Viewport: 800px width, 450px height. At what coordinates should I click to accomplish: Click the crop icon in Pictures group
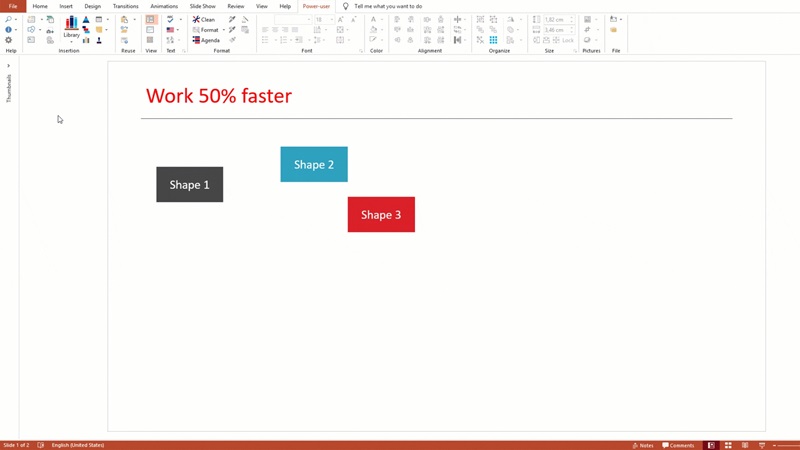click(587, 30)
